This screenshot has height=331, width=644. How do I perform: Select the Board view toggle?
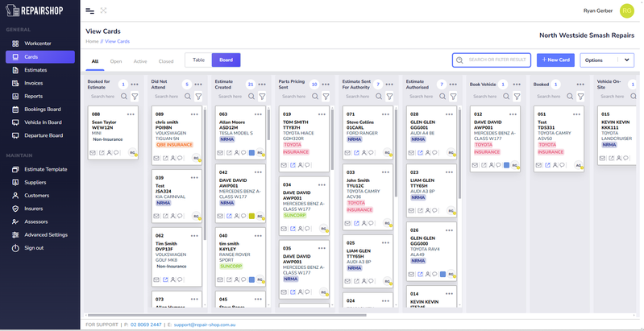coord(226,60)
